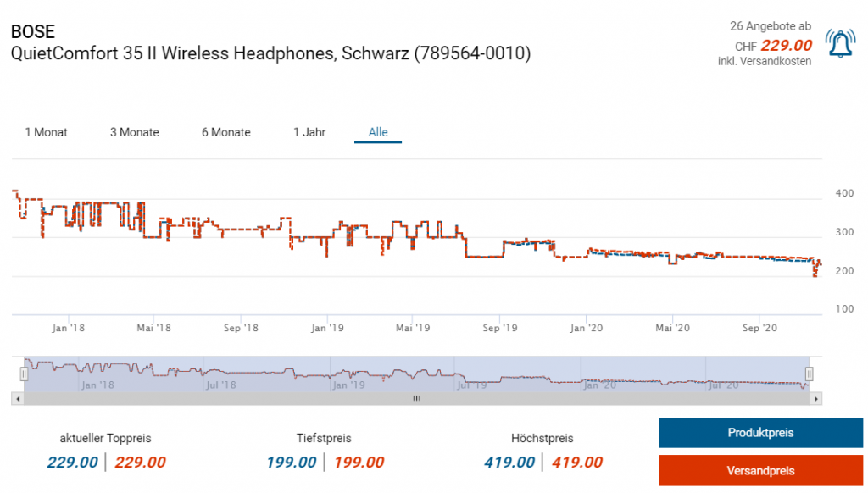Viewport: 868px width, 493px height.
Task: Click the Höchstpreis 419.00 shipping price value
Action: point(577,463)
